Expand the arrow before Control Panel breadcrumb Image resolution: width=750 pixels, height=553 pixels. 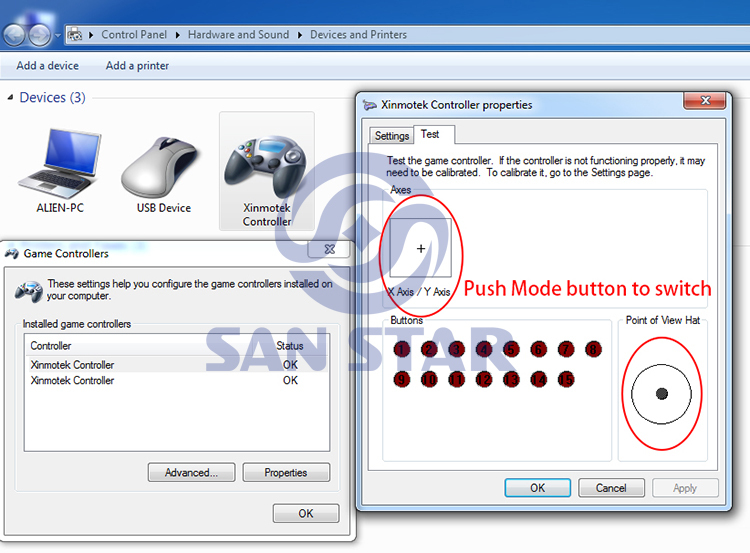(x=91, y=35)
